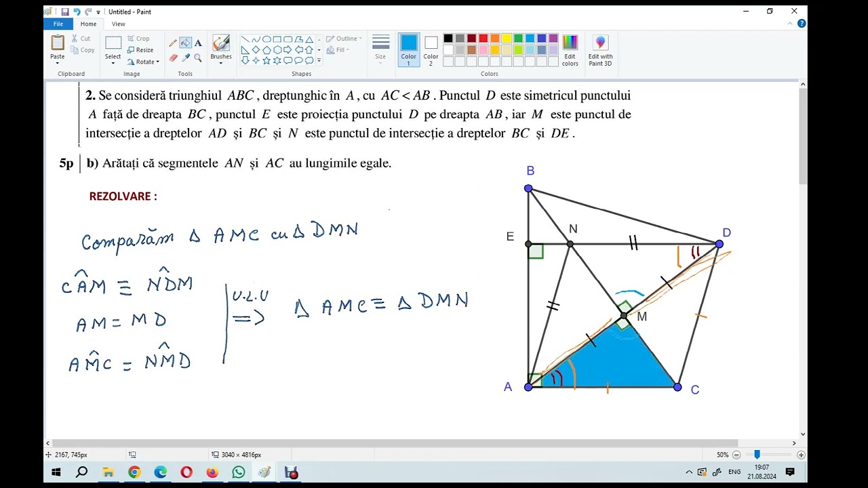The image size is (868, 488).
Task: Zoom in with the plus button
Action: [x=801, y=455]
